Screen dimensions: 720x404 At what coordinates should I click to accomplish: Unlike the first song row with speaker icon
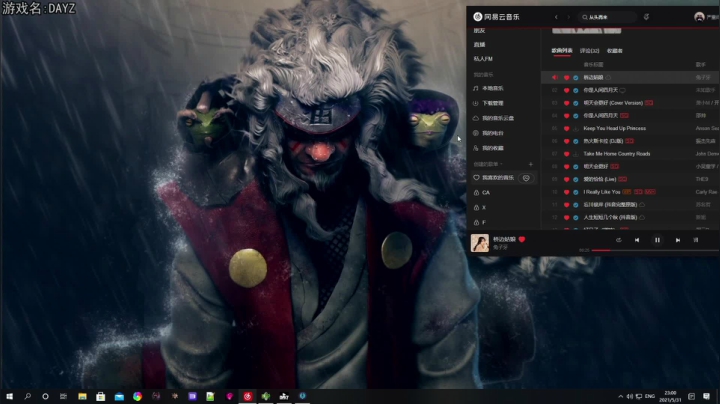(567, 78)
